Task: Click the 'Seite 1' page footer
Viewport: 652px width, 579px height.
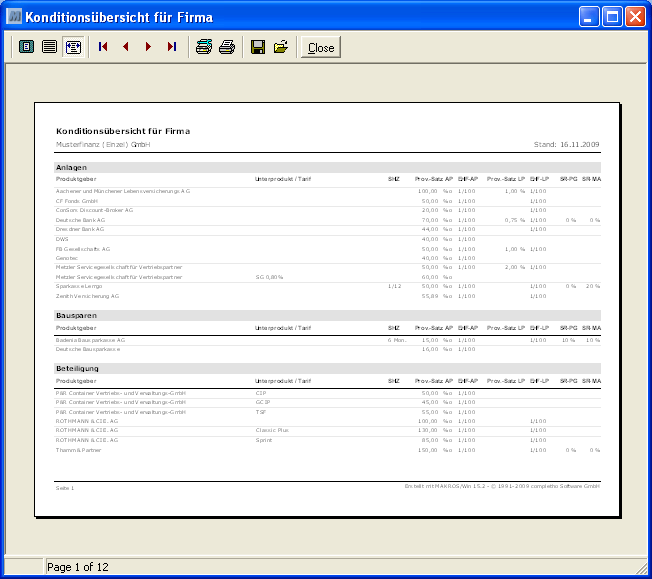Action: [65, 488]
